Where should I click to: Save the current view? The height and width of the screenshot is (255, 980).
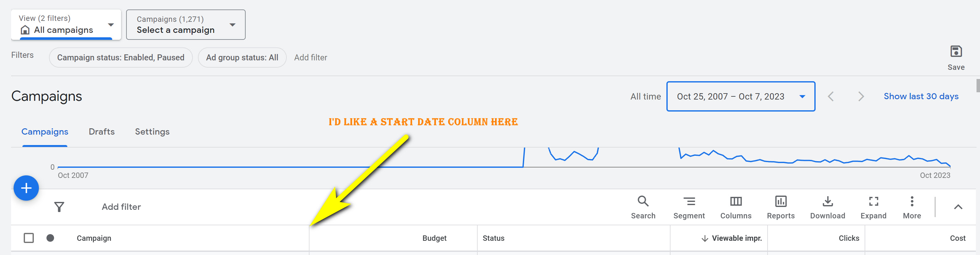coord(956,57)
